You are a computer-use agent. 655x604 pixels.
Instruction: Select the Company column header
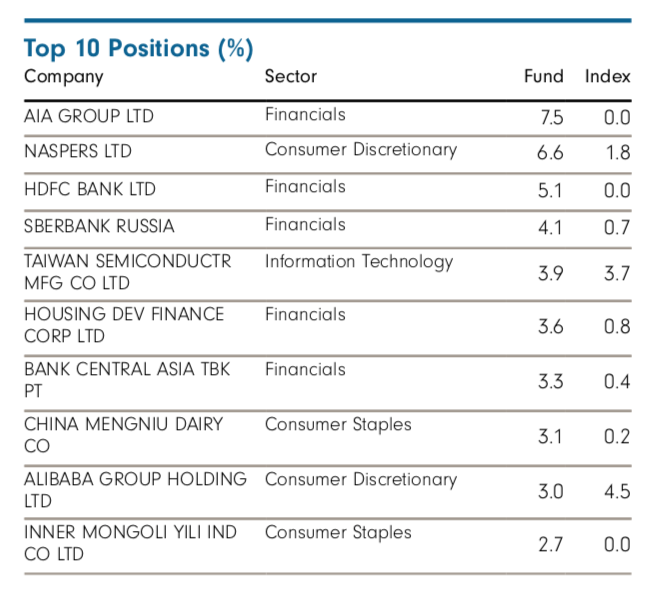[63, 76]
